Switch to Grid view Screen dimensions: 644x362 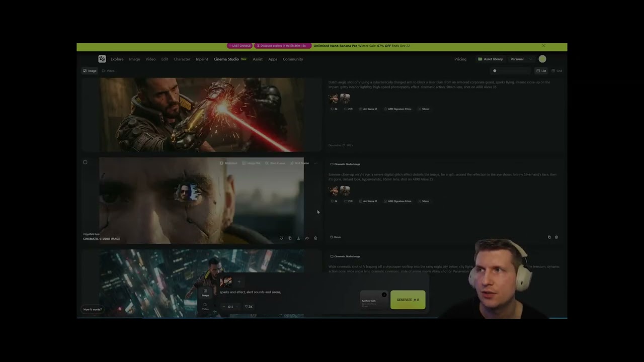click(557, 71)
